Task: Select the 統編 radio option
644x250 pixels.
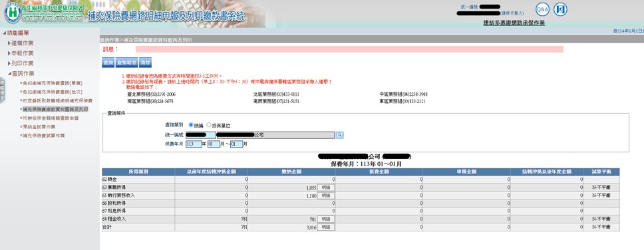Action: (x=191, y=125)
